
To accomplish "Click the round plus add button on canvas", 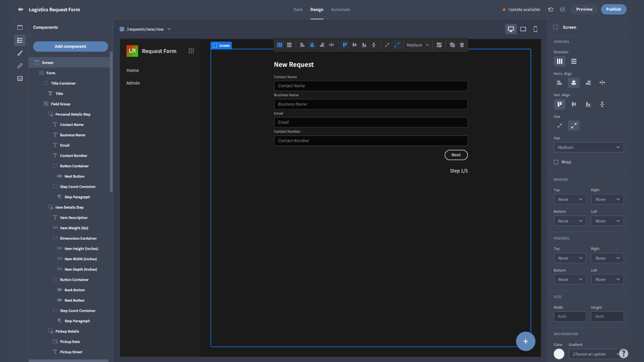I will point(526,341).
